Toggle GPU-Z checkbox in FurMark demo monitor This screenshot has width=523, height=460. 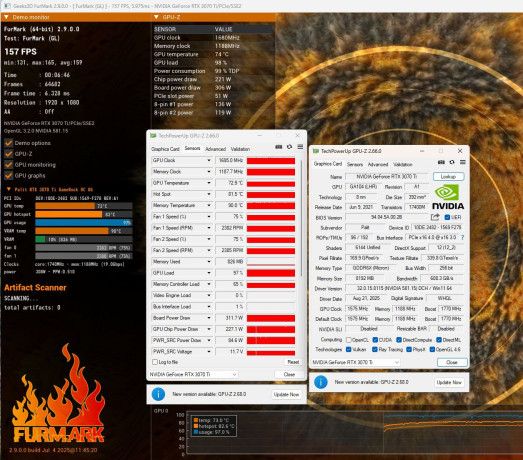coord(9,154)
